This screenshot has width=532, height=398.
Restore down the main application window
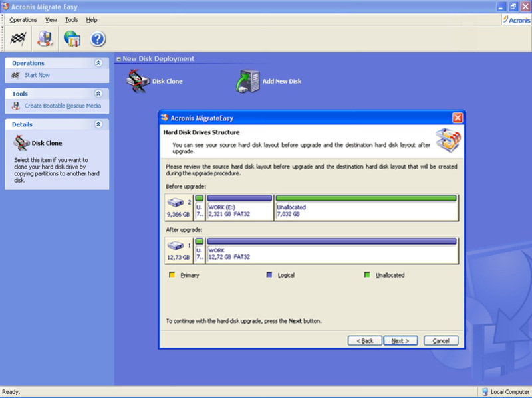tap(513, 7)
